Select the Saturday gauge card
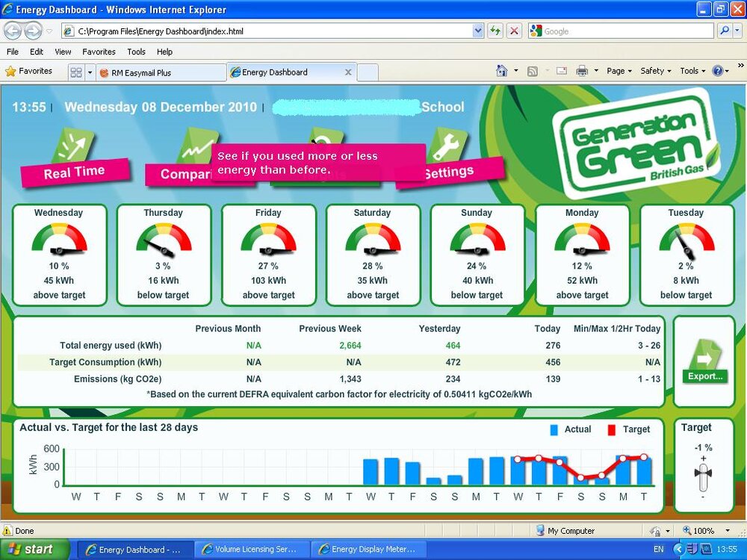Viewport: 747px width, 560px height. tap(373, 255)
